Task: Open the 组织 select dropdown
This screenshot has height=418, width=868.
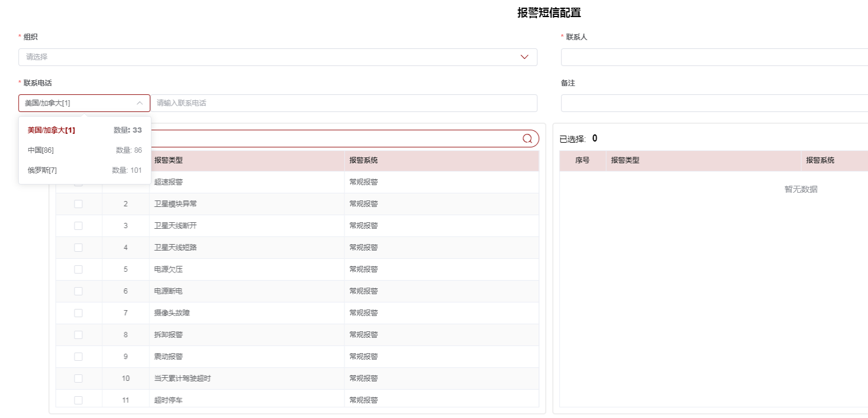Action: point(271,57)
